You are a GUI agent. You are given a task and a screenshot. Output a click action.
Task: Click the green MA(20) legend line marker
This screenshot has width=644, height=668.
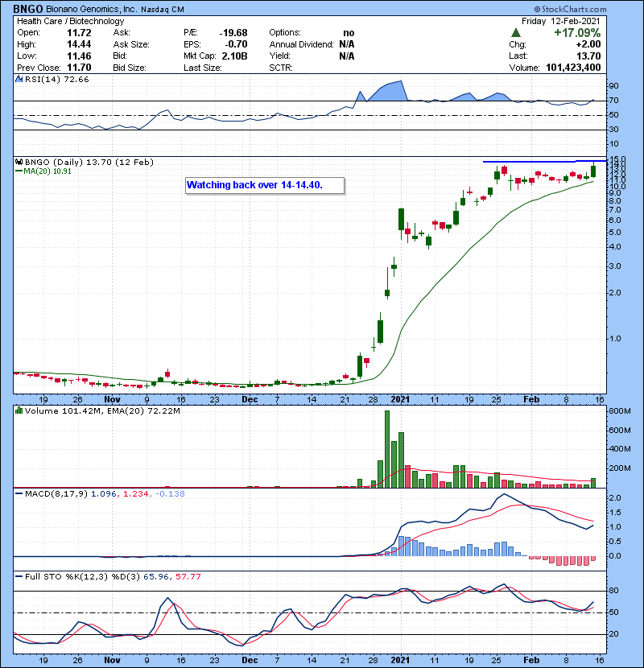(x=19, y=171)
